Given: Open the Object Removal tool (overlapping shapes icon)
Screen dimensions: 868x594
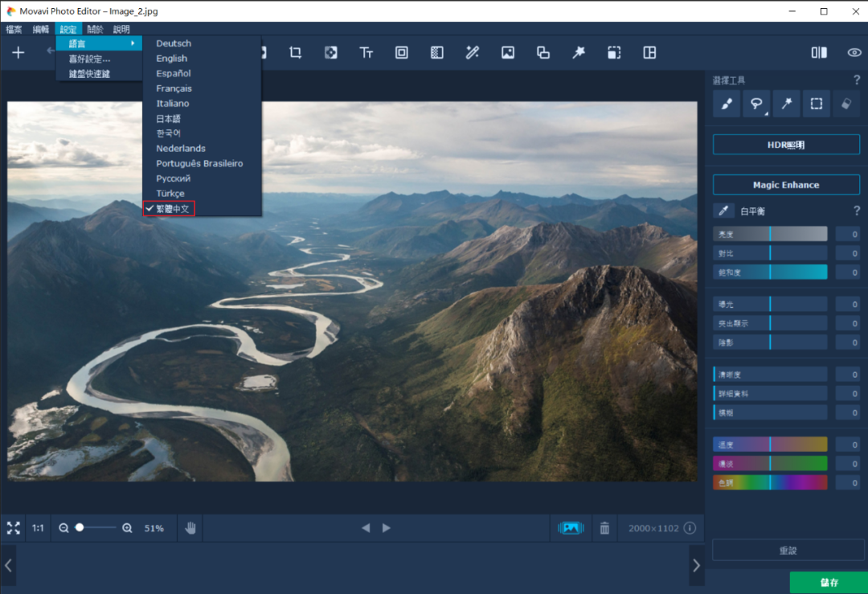Looking at the screenshot, I should click(x=543, y=52).
